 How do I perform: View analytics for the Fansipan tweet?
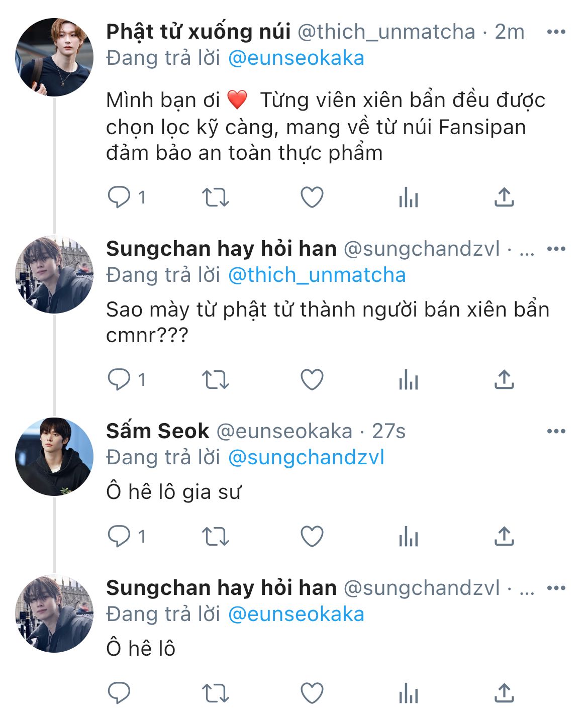[x=408, y=198]
